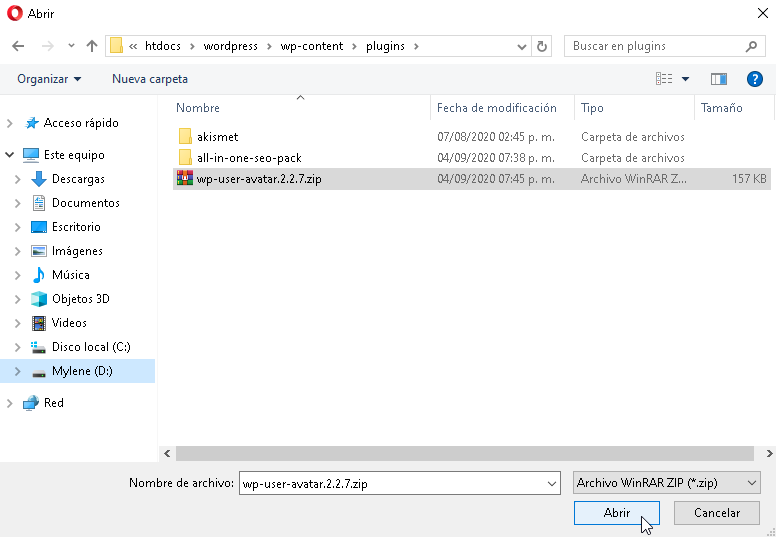Sort by Fecha de modificación column
The height and width of the screenshot is (537, 776).
click(x=497, y=108)
